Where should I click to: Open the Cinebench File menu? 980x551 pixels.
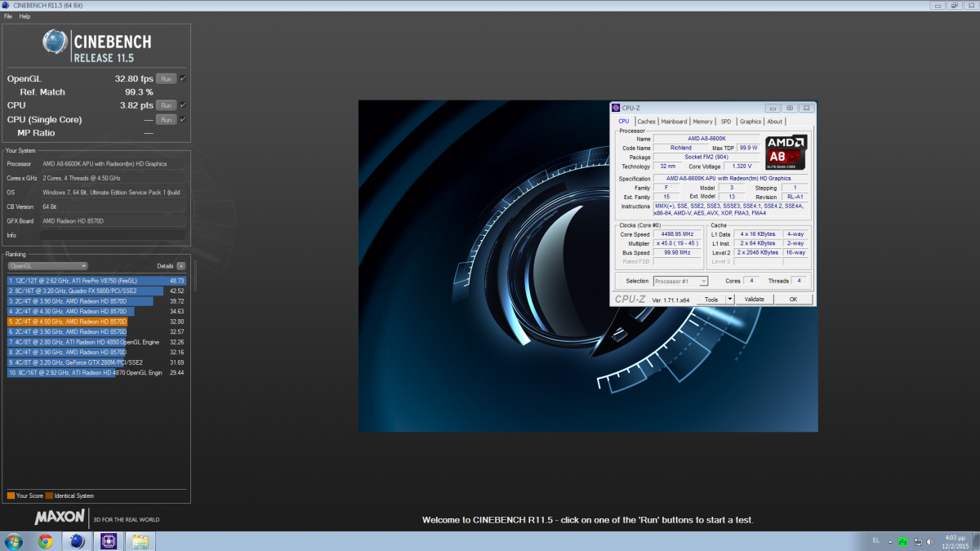pos(8,16)
